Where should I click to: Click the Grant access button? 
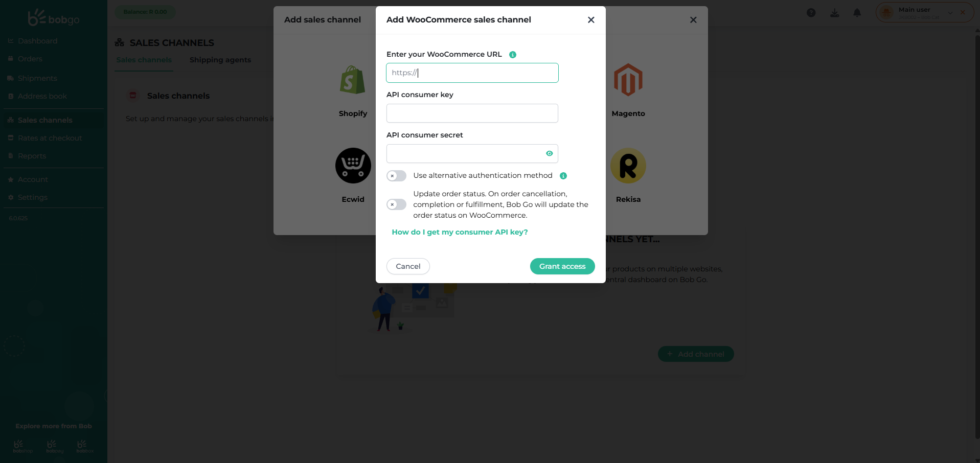click(x=562, y=266)
